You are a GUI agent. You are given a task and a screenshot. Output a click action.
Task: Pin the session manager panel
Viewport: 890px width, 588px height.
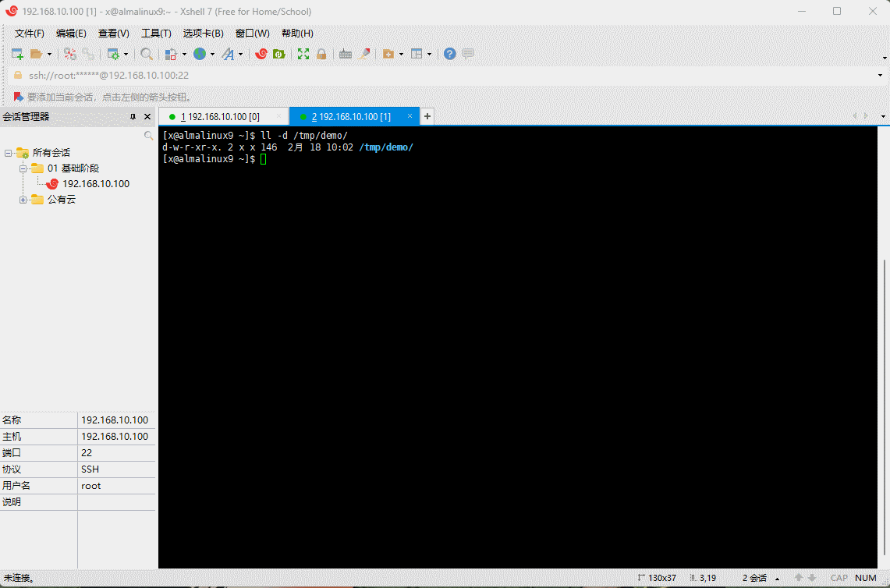pos(133,116)
